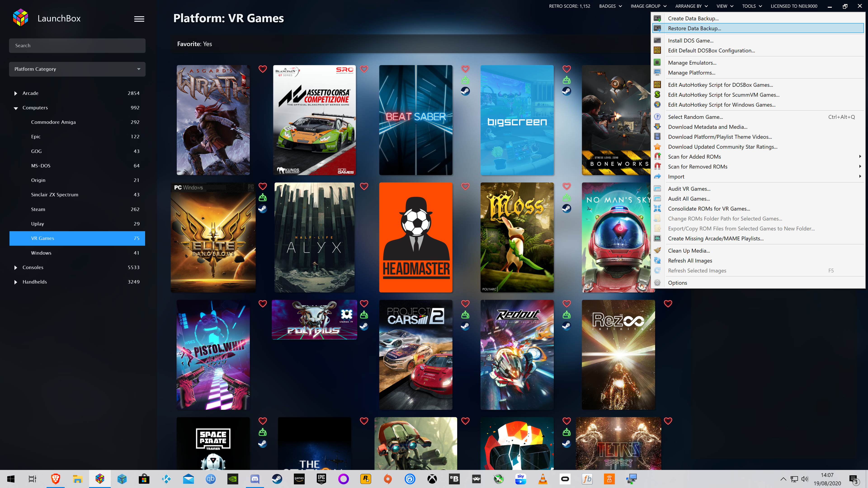Open the Platform Category dropdown
Viewport: 868px width, 488px height.
pyautogui.click(x=77, y=69)
